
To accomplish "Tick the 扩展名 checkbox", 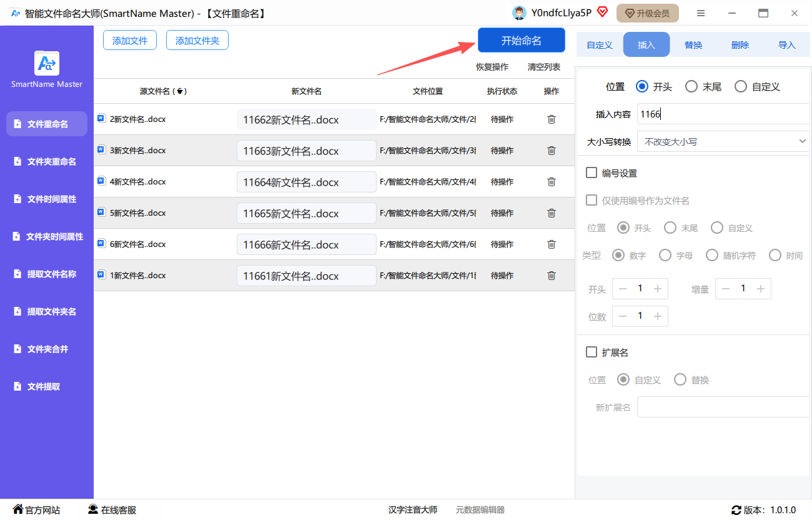I will 592,352.
